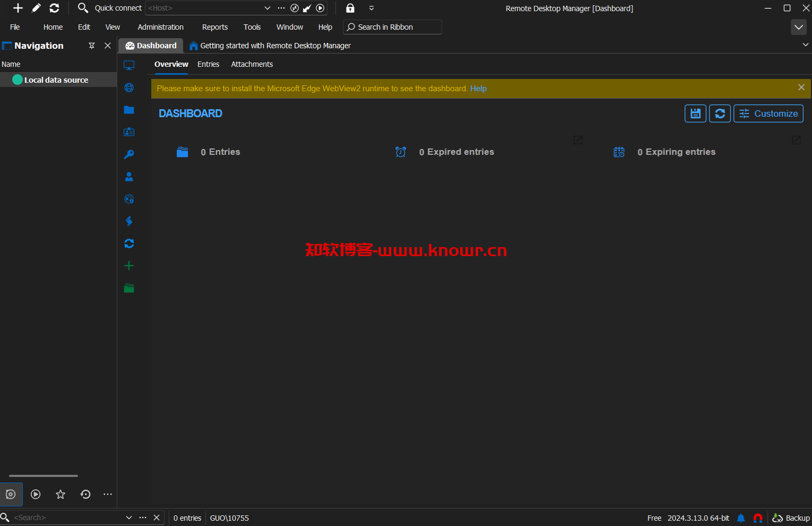812x526 pixels.
Task: Click the blue sync arrows icon in sidebar
Action: point(129,243)
